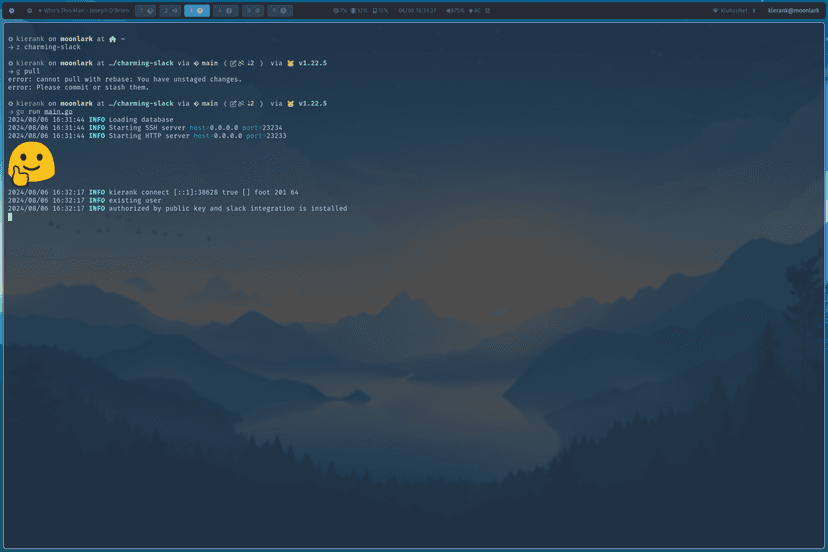Screen dimensions: 828x552
Task: Click the kierank@moonlark user label
Action: (793, 10)
